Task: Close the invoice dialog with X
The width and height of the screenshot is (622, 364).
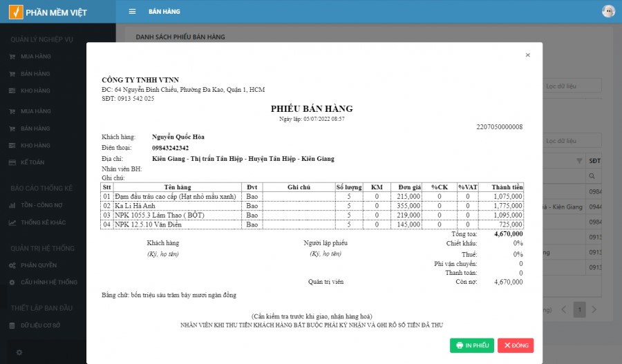Action: pos(527,55)
